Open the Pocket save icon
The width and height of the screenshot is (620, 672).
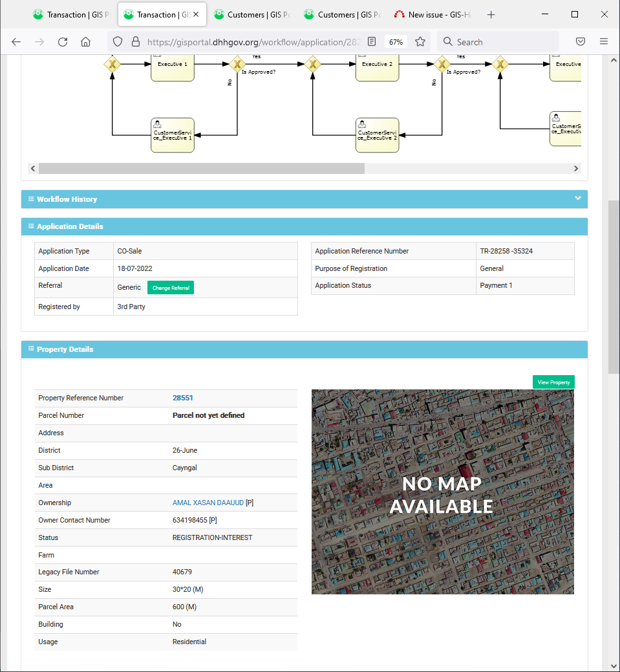tap(581, 41)
